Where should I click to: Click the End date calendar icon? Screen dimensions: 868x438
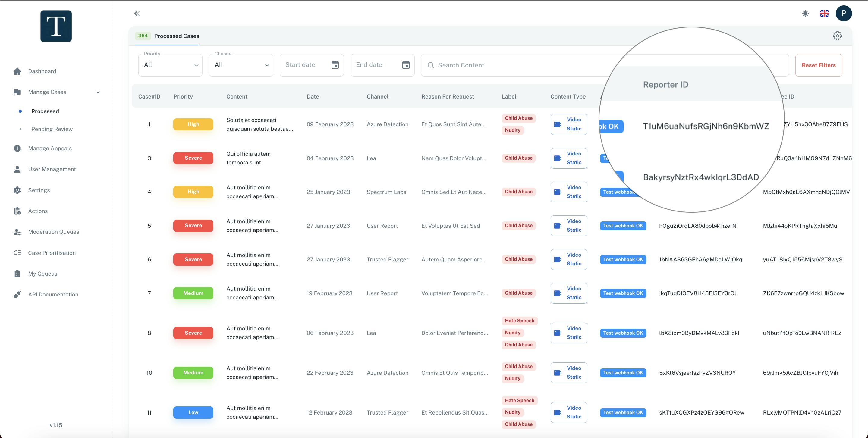tap(406, 65)
